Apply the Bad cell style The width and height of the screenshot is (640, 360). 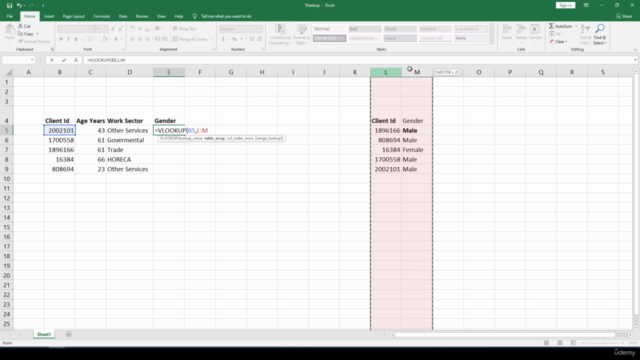[x=364, y=29]
